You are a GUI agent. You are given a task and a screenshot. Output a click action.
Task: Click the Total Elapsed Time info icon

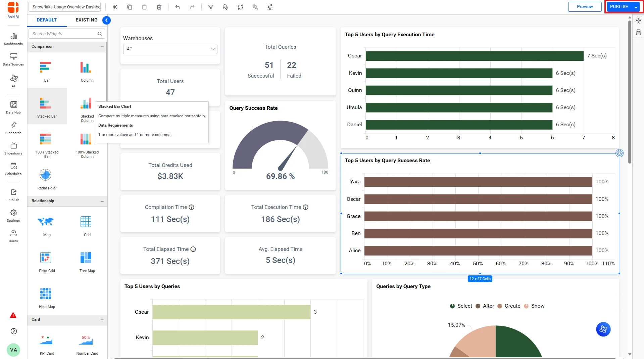pyautogui.click(x=193, y=249)
